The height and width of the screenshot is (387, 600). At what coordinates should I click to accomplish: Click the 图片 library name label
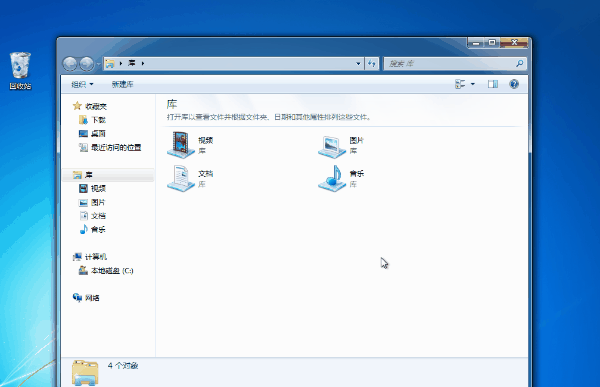coord(357,140)
